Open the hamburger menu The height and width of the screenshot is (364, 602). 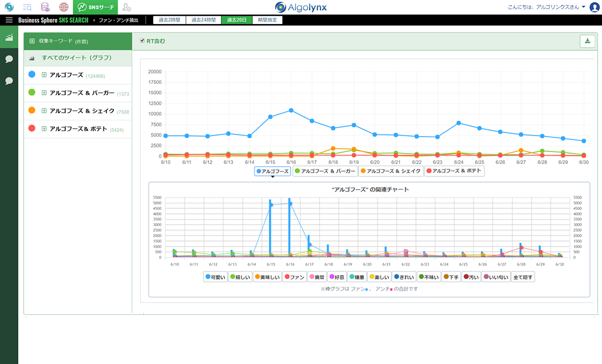pos(9,20)
